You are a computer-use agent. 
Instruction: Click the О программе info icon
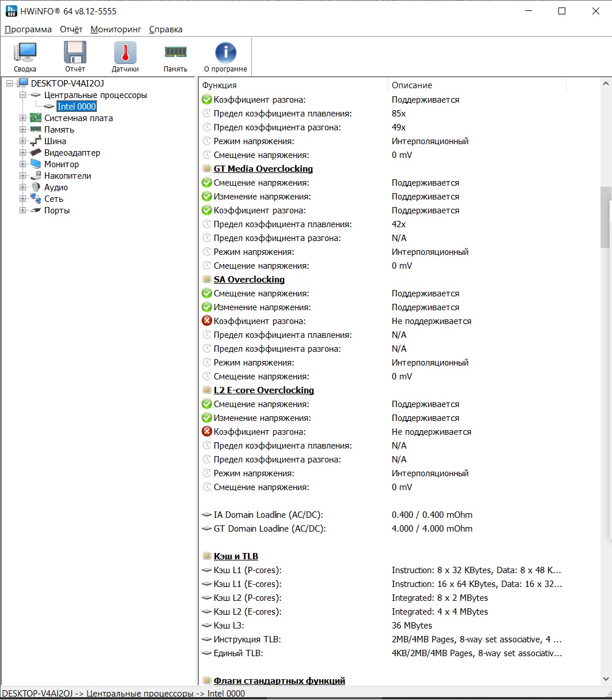(225, 53)
